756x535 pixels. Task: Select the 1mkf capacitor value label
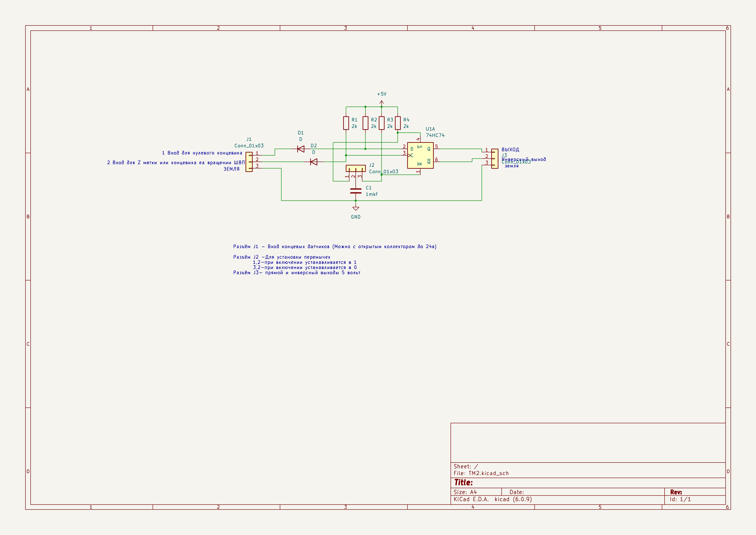[371, 194]
